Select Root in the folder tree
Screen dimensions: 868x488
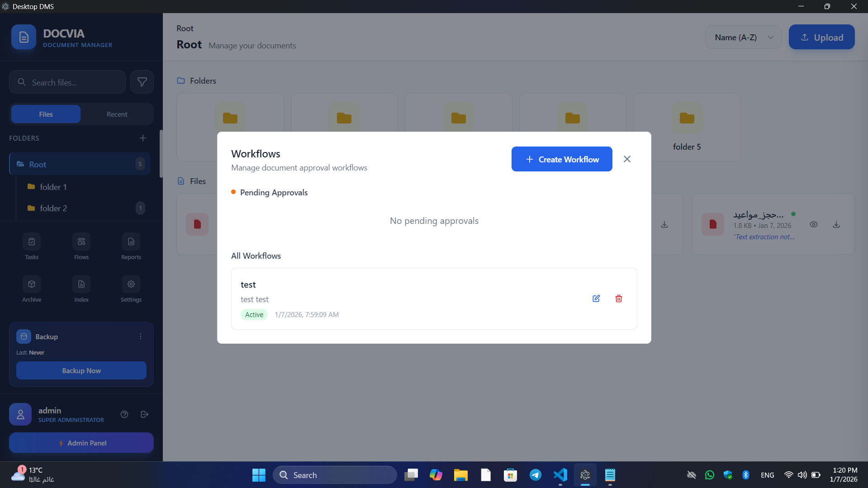point(80,164)
